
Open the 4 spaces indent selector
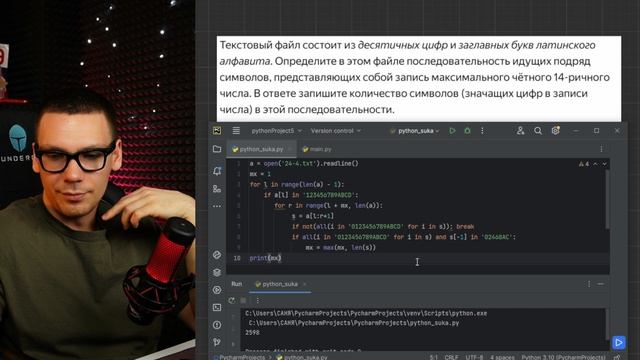point(502,357)
